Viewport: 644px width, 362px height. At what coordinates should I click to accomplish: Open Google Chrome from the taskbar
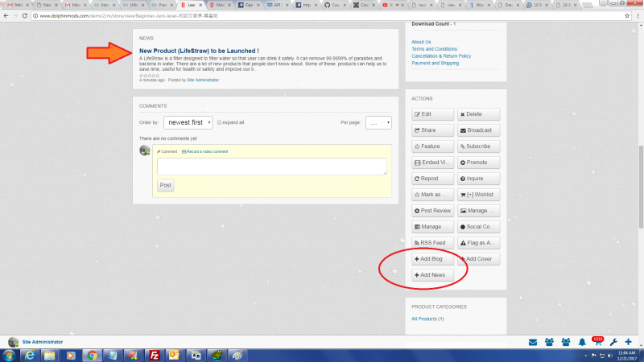tap(92, 356)
